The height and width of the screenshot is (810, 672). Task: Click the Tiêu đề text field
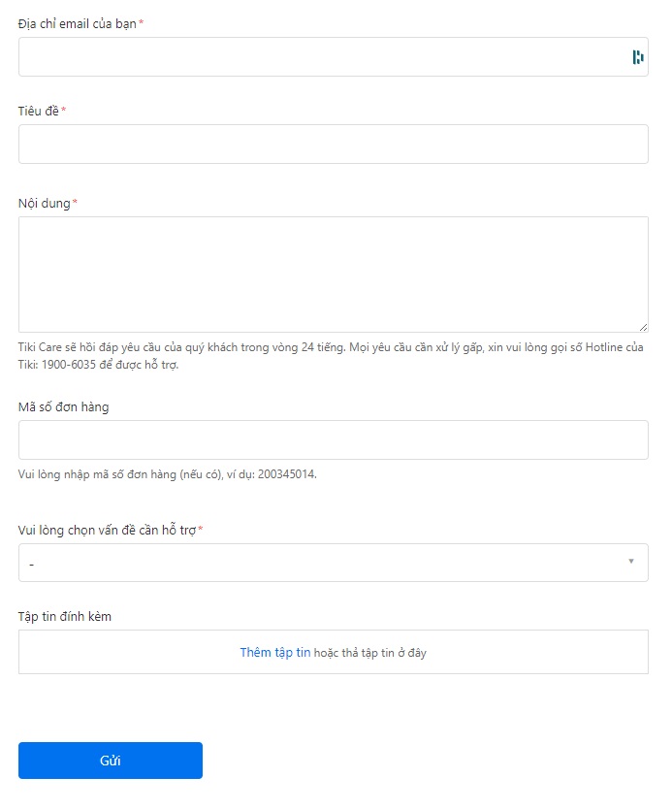tap(333, 144)
